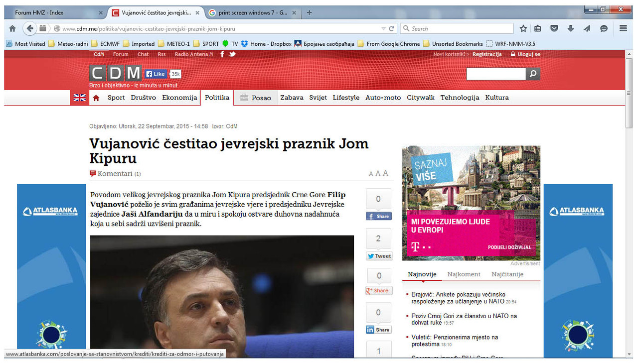This screenshot has width=638, height=364.
Task: Focus the Firefox Search box
Action: click(457, 28)
